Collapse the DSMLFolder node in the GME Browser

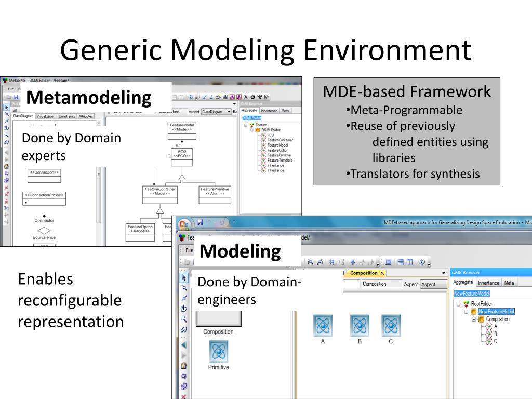click(251, 130)
